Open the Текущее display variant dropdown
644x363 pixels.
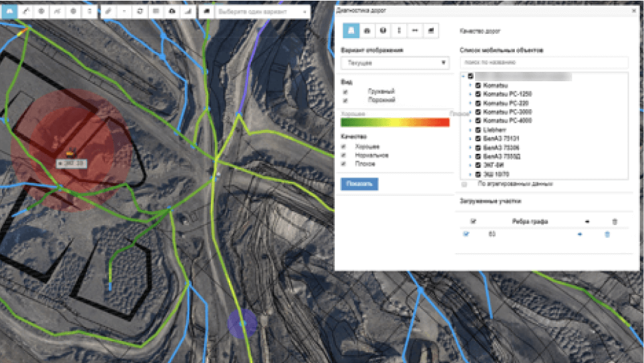click(395, 63)
